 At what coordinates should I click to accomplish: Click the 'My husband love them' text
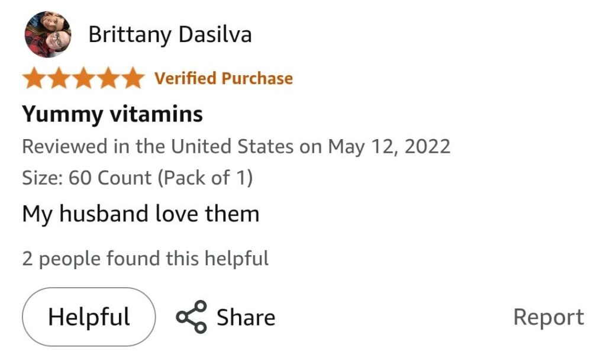click(x=141, y=214)
